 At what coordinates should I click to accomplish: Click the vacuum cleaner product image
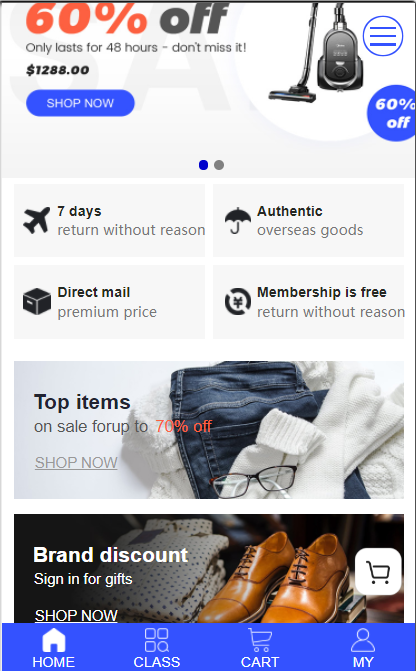[317, 51]
